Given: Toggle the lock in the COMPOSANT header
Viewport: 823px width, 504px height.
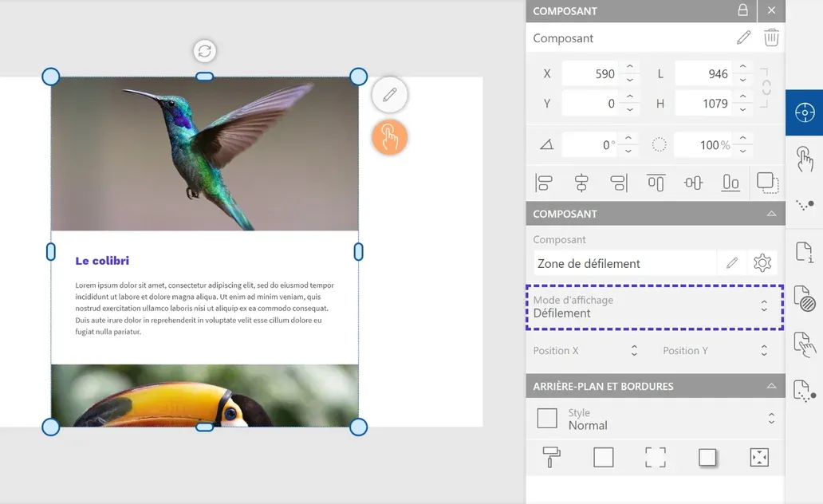Looking at the screenshot, I should click(x=742, y=10).
